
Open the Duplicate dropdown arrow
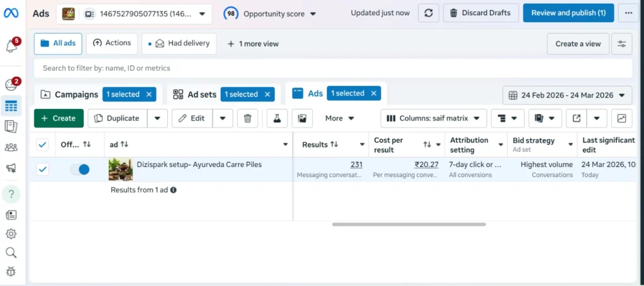pos(157,118)
